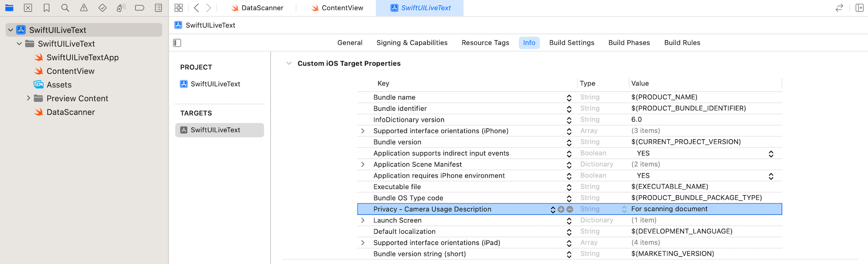Open the Source Control navigator icon
868x264 pixels.
(x=28, y=8)
